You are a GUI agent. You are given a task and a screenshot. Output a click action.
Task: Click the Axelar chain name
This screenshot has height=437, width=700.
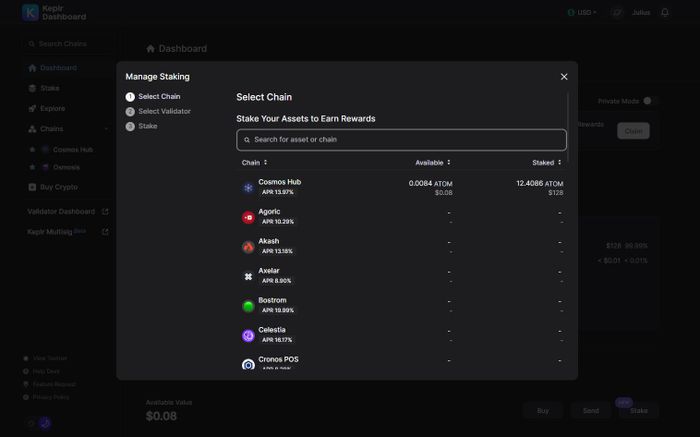(x=269, y=271)
